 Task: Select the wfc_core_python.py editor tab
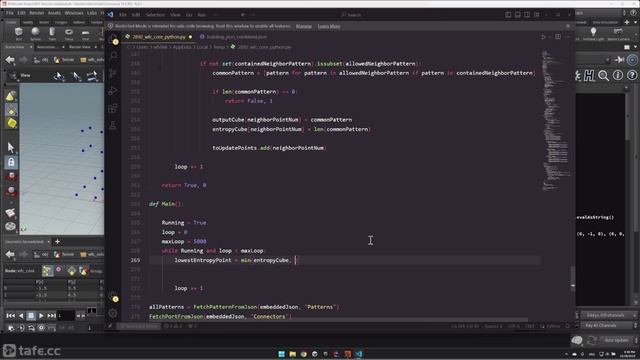(159, 37)
